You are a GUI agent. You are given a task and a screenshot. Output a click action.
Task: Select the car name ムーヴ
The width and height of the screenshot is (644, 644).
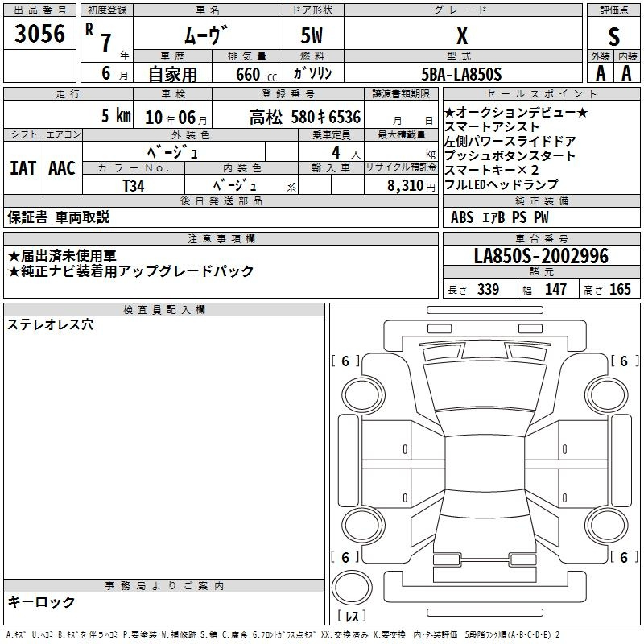point(207,35)
